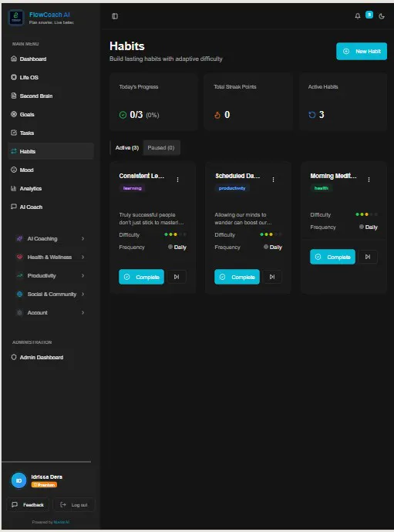Complete the Scheduled Da... habit
The width and height of the screenshot is (394, 532).
click(x=237, y=277)
